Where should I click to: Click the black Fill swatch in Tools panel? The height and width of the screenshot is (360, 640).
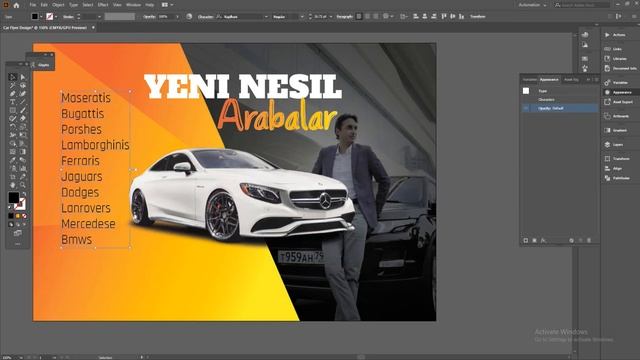13,198
